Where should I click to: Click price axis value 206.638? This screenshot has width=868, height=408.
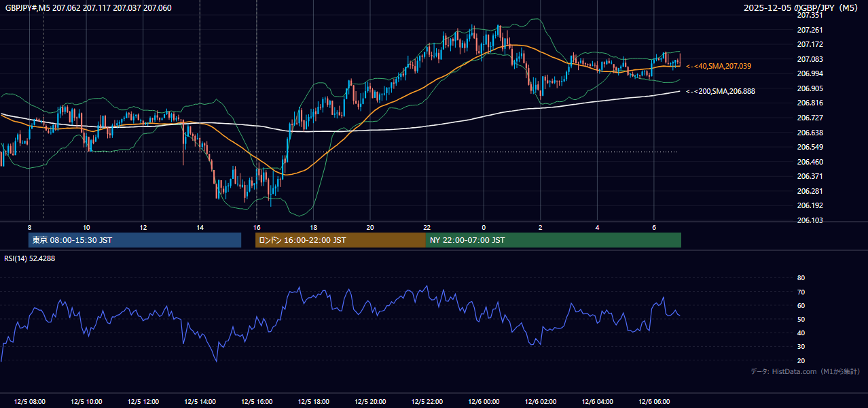tap(810, 133)
